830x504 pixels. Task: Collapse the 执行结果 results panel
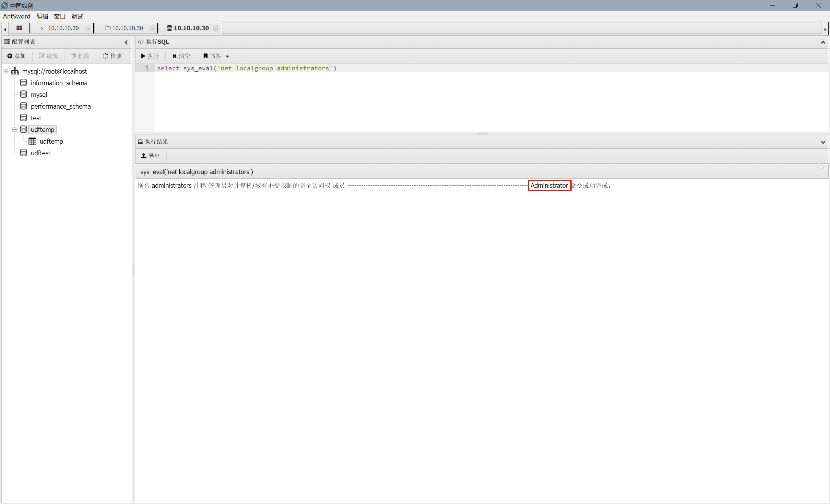tap(823, 142)
